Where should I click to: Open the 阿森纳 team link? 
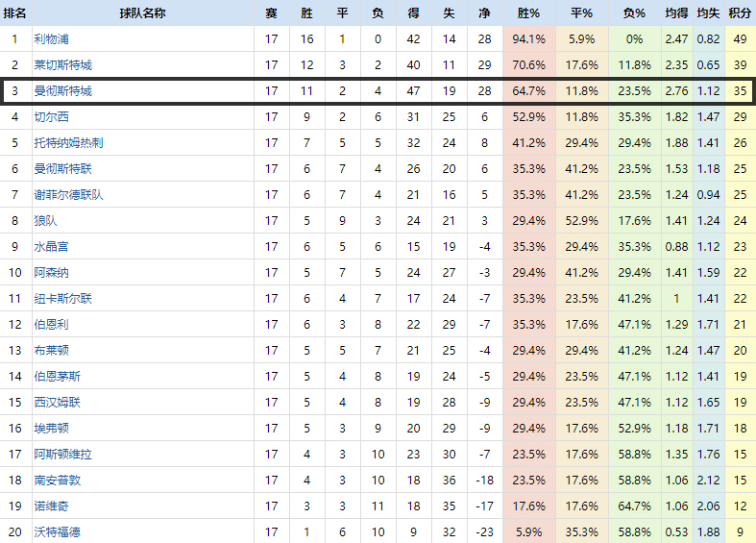tap(51, 273)
